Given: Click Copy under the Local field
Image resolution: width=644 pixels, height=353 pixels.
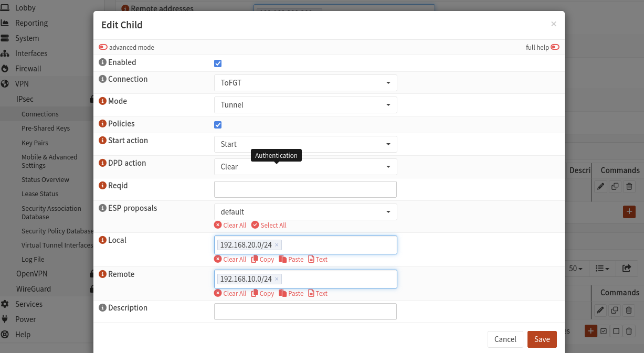Looking at the screenshot, I should coord(262,260).
